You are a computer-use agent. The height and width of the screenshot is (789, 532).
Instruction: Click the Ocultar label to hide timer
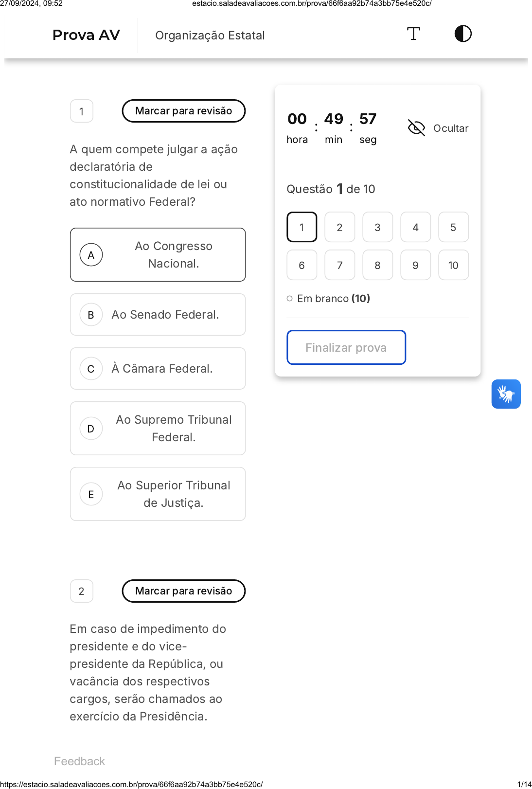[451, 128]
